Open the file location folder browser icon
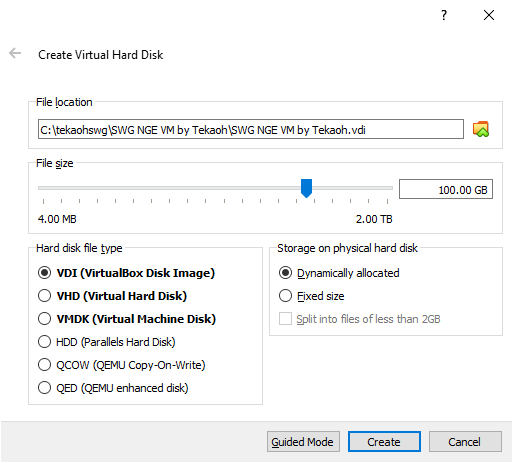Image resolution: width=513 pixels, height=463 pixels. 480,129
